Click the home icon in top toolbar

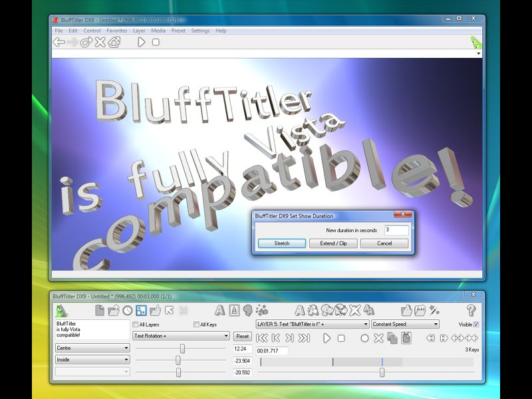(x=114, y=43)
